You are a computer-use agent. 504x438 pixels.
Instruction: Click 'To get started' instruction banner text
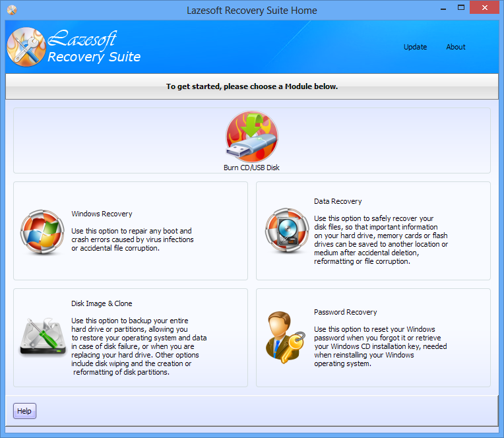(x=252, y=86)
